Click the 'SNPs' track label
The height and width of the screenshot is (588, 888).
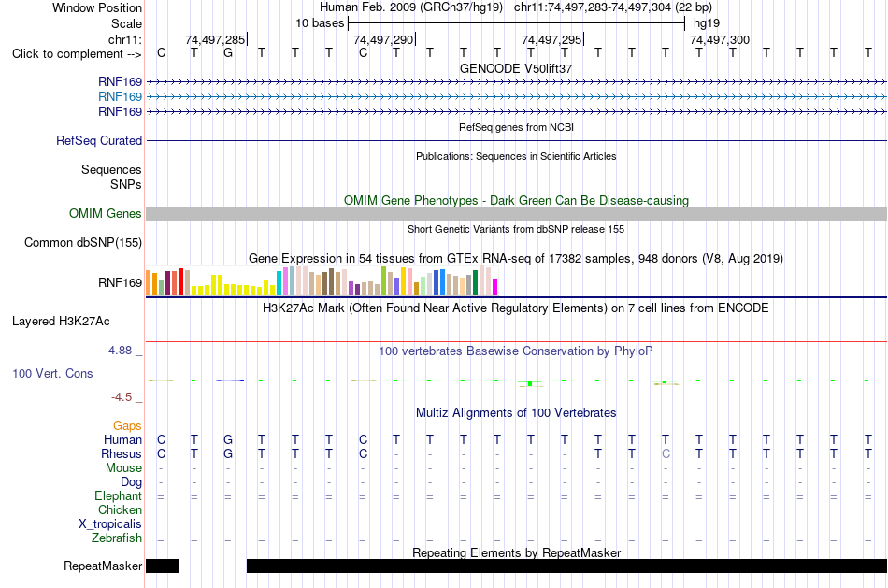(x=126, y=184)
